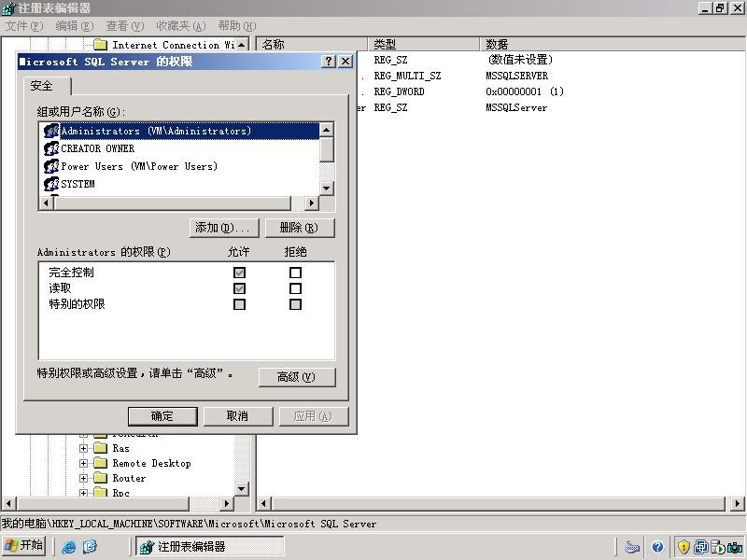747x560 pixels.
Task: Open the 帮助(H) Help menu
Action: click(237, 26)
